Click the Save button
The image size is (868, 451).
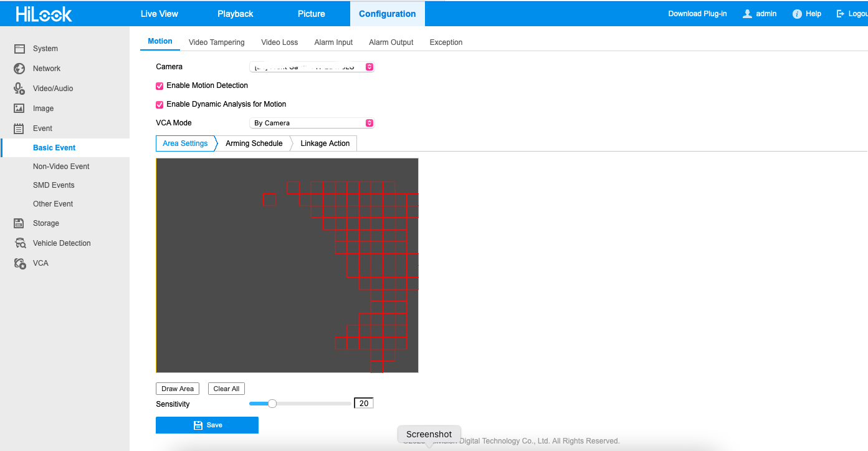point(207,425)
